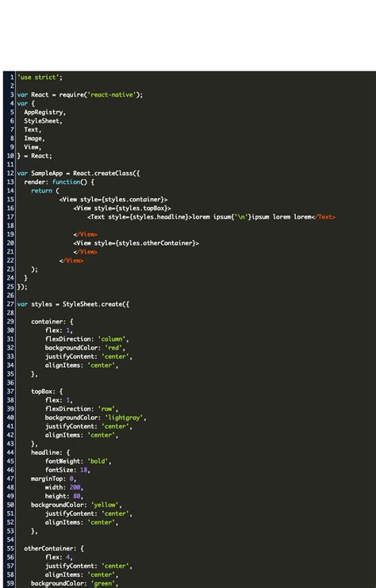The height and width of the screenshot is (588, 376).
Task: Click 'container: {' on line 29
Action: (x=52, y=322)
